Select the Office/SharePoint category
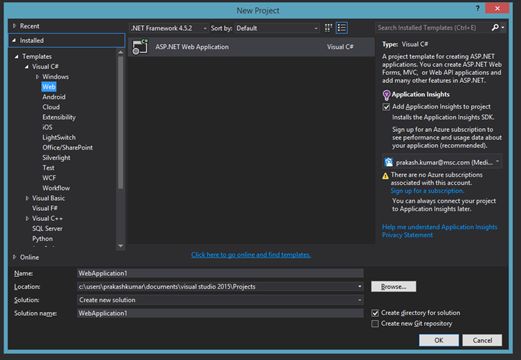Screen dimensions: 521x360 coord(67,147)
